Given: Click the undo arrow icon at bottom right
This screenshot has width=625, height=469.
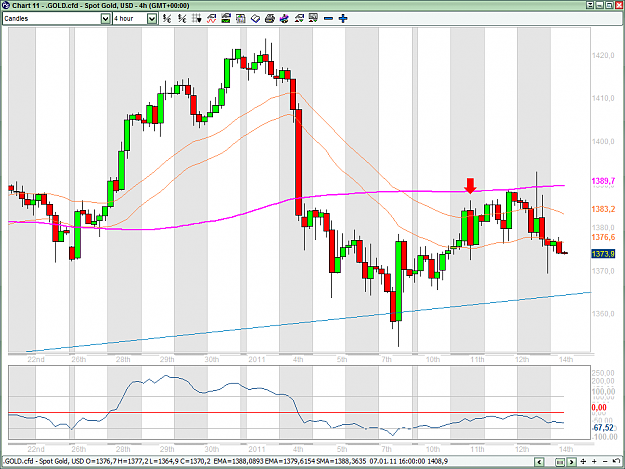Looking at the screenshot, I should tap(616, 461).
